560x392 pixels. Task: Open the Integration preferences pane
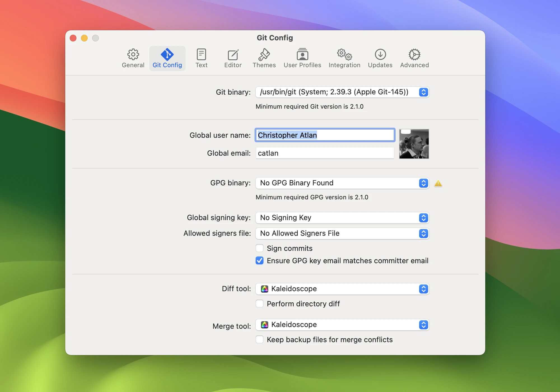click(x=344, y=58)
